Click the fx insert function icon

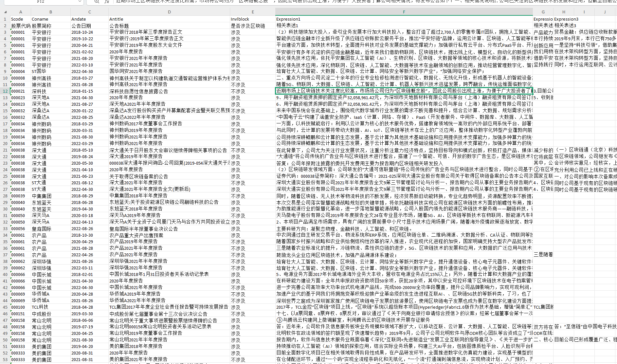coord(107,2)
